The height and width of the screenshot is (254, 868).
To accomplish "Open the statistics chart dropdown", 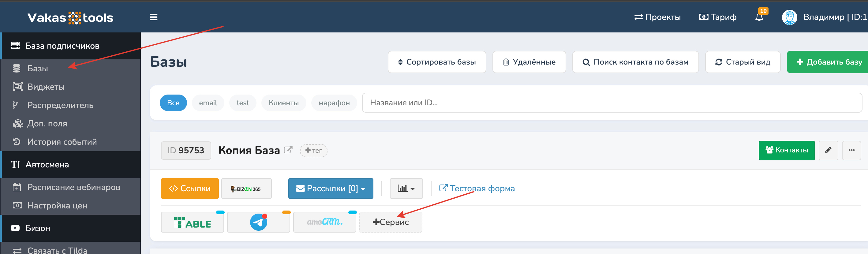I will 406,189.
